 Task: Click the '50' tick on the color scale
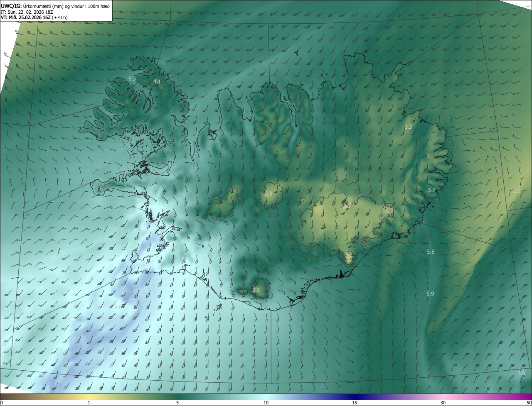(529, 403)
